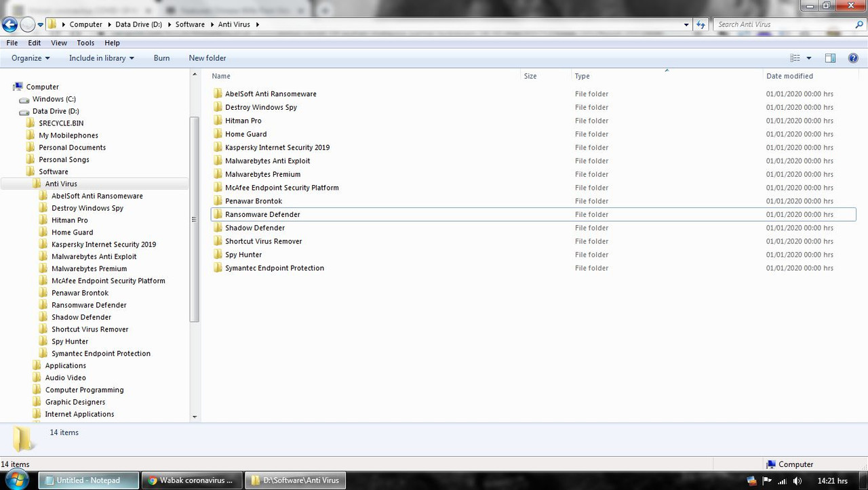868x490 pixels.
Task: Open dropdown arrow after Anti Virus in address bar
Action: pyautogui.click(x=258, y=24)
